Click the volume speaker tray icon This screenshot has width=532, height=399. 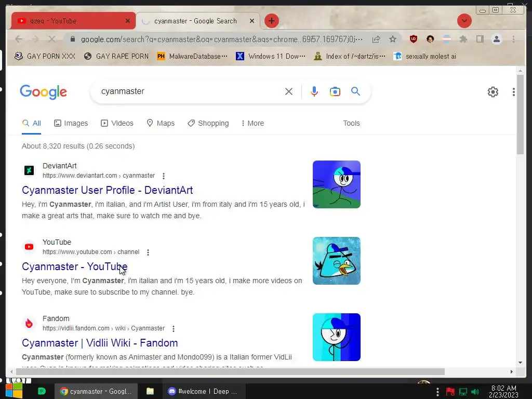point(475,392)
